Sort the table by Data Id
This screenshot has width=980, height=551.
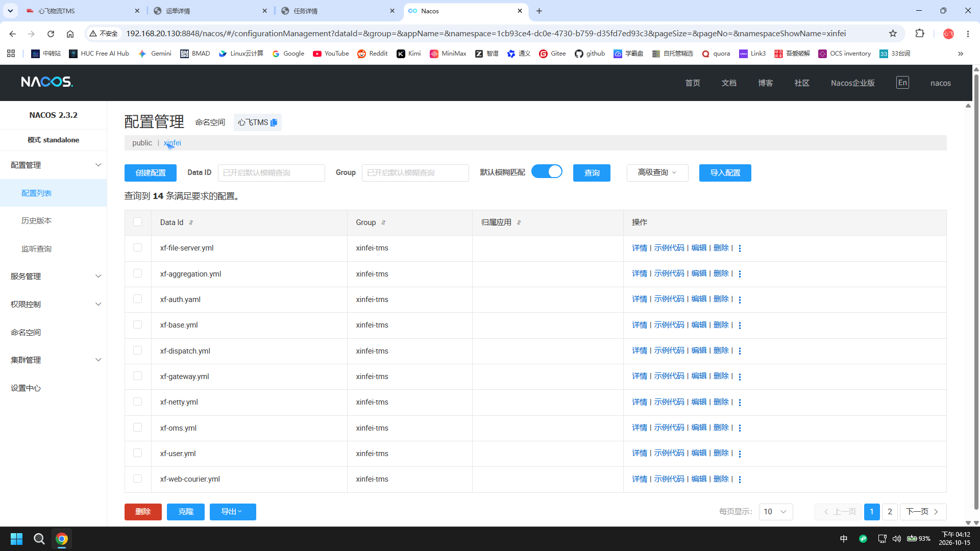[191, 222]
